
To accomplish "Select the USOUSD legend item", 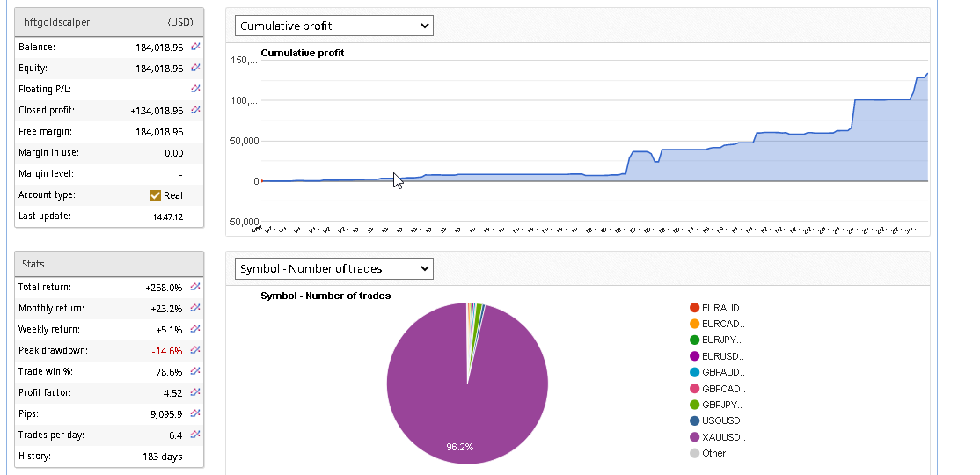I will [x=720, y=420].
